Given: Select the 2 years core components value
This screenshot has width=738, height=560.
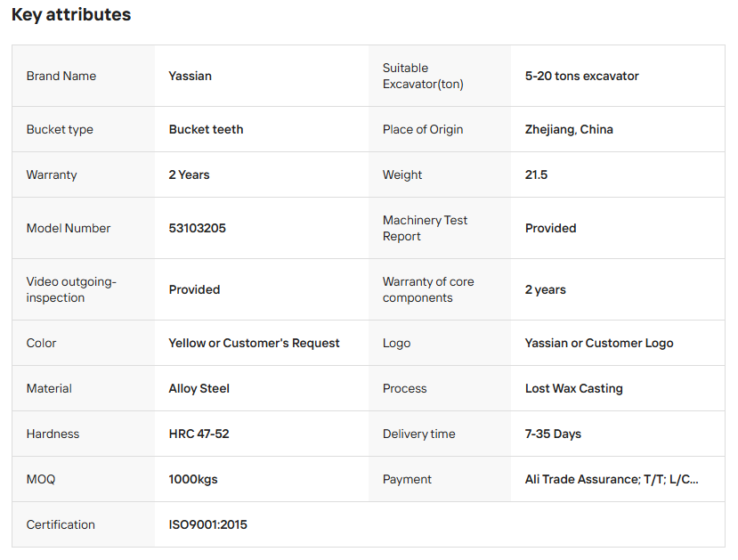Looking at the screenshot, I should coord(545,289).
